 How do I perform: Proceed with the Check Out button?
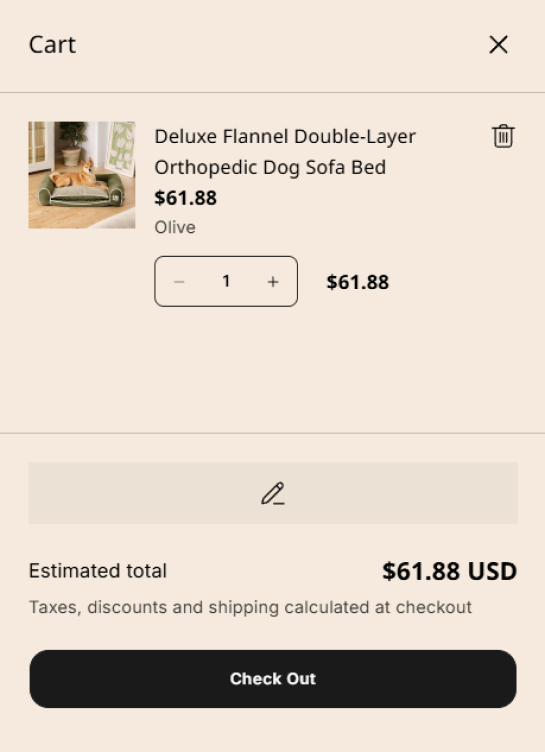click(x=272, y=679)
